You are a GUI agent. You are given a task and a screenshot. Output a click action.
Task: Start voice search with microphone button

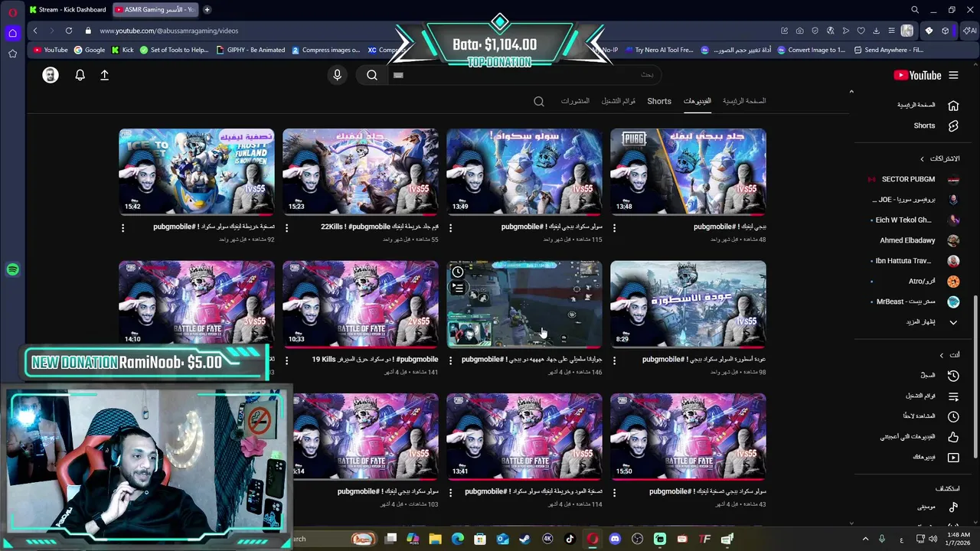pyautogui.click(x=337, y=75)
